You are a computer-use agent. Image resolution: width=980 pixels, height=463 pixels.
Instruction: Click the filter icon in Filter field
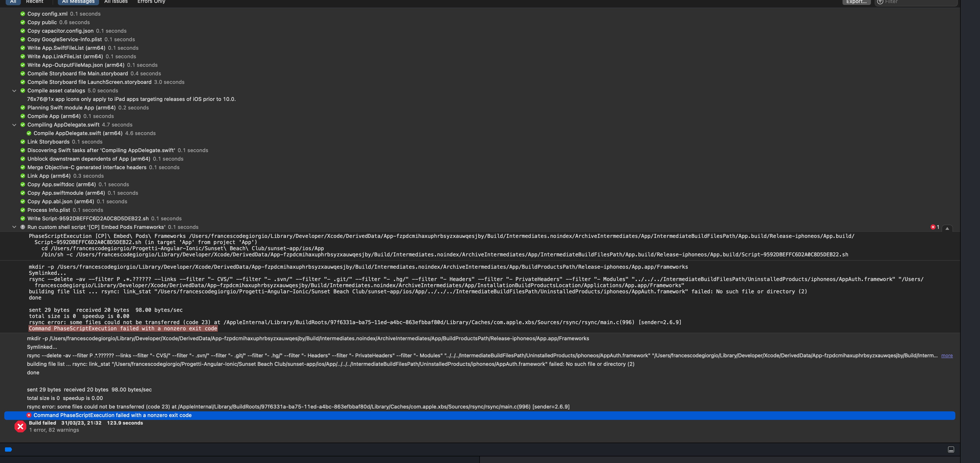[880, 2]
